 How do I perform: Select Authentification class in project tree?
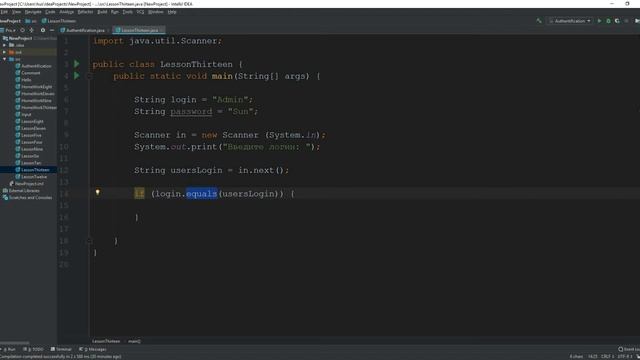click(x=33, y=66)
